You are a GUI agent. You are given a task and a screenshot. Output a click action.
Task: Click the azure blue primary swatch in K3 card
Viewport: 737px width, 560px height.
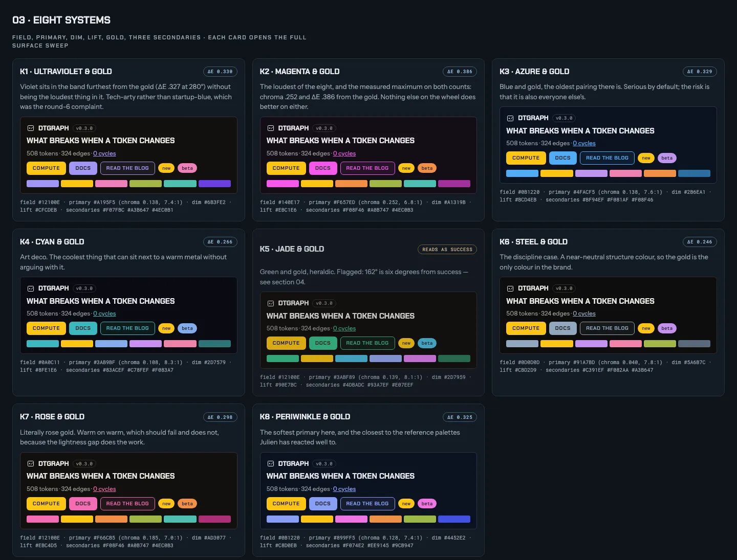tap(522, 173)
